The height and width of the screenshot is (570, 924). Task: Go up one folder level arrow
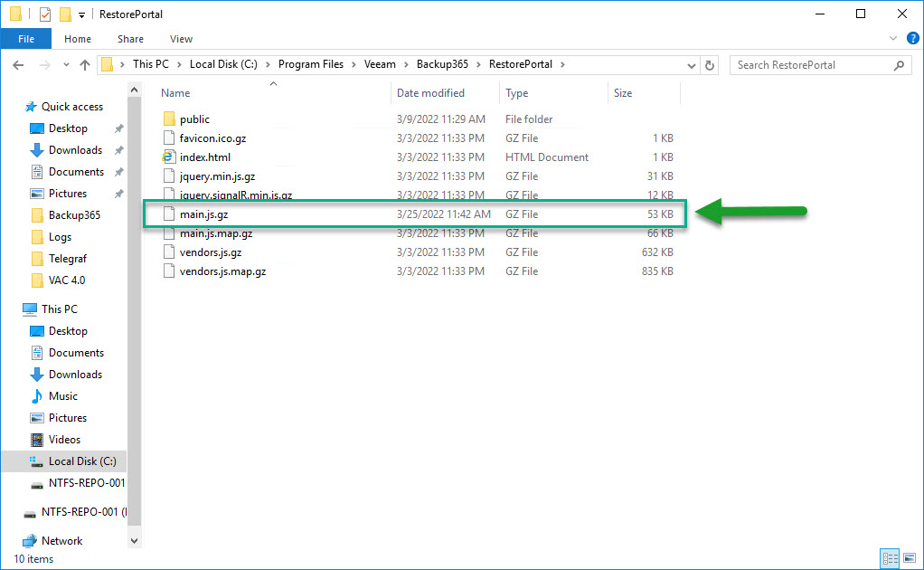tap(85, 65)
